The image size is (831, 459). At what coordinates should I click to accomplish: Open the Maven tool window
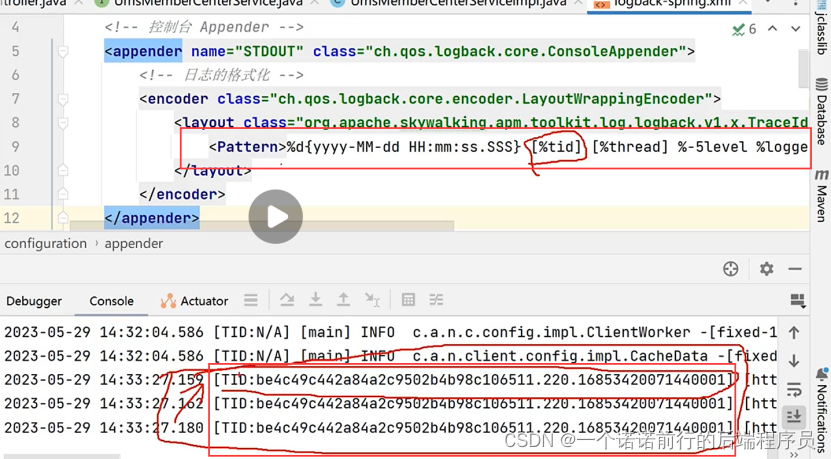coord(821,195)
